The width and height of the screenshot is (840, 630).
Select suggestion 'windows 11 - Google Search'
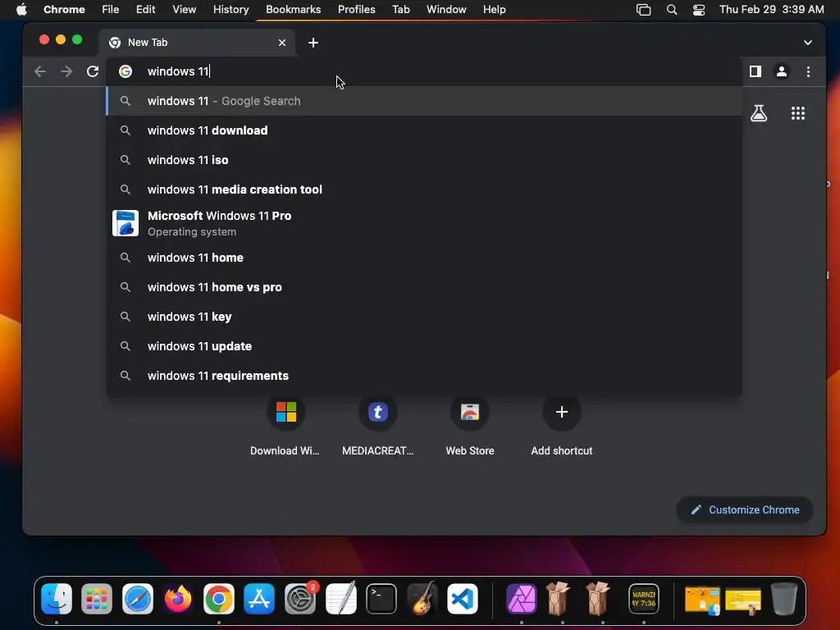coord(424,101)
